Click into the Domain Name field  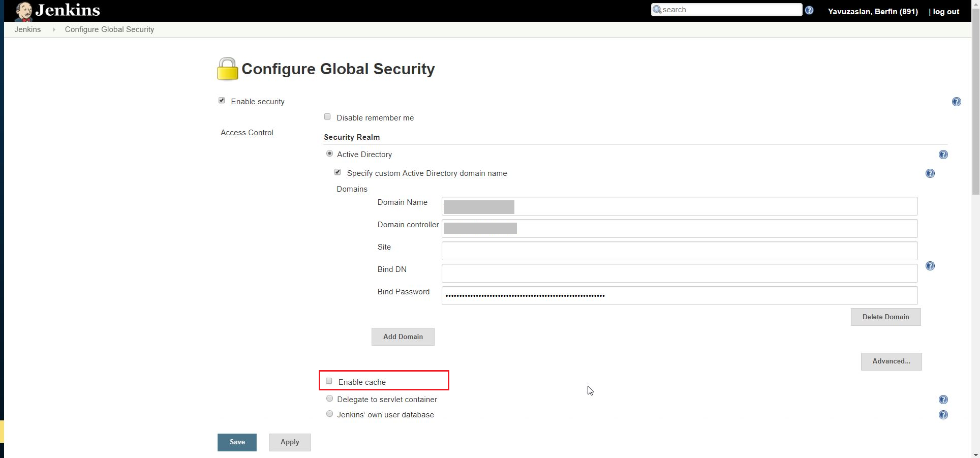[x=680, y=206]
